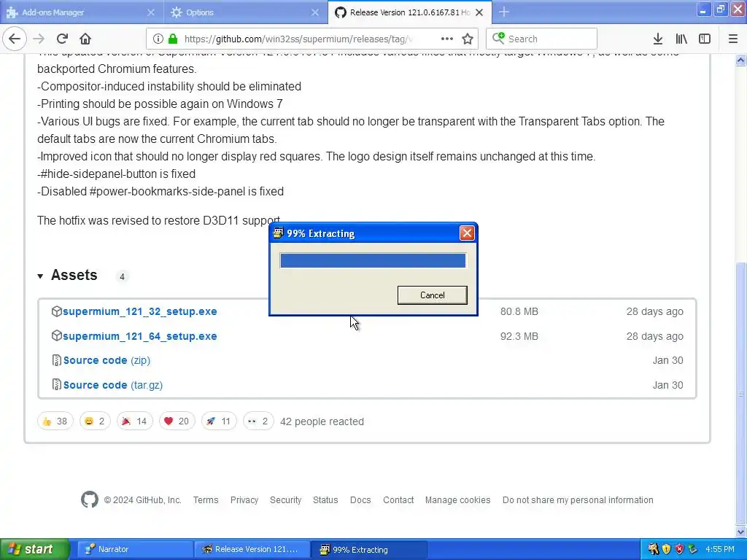Open Manage cookies footer link
Screen dimensions: 747x560
(458, 500)
